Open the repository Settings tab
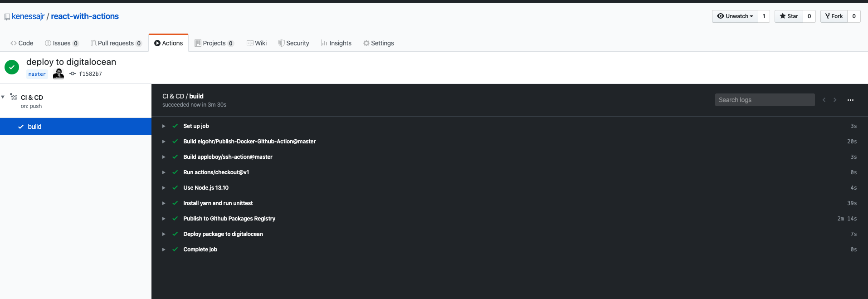 click(x=378, y=43)
